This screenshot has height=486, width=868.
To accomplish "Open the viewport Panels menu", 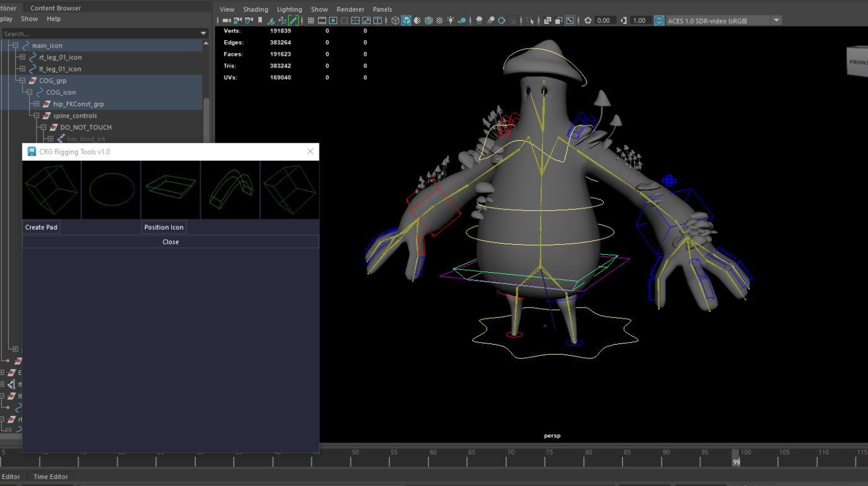I will (x=383, y=9).
